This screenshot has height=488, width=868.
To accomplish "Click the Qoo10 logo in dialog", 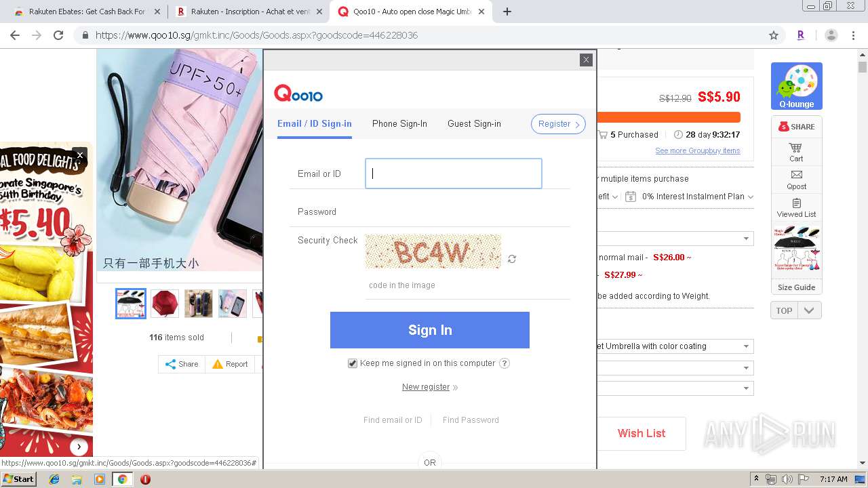I will pyautogui.click(x=298, y=94).
